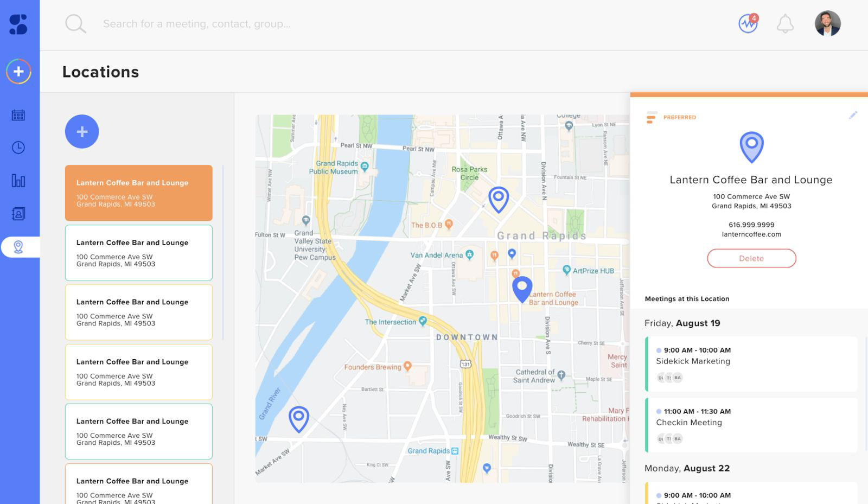Click the blue add location plus button
Viewport: 868px width, 504px height.
[82, 131]
